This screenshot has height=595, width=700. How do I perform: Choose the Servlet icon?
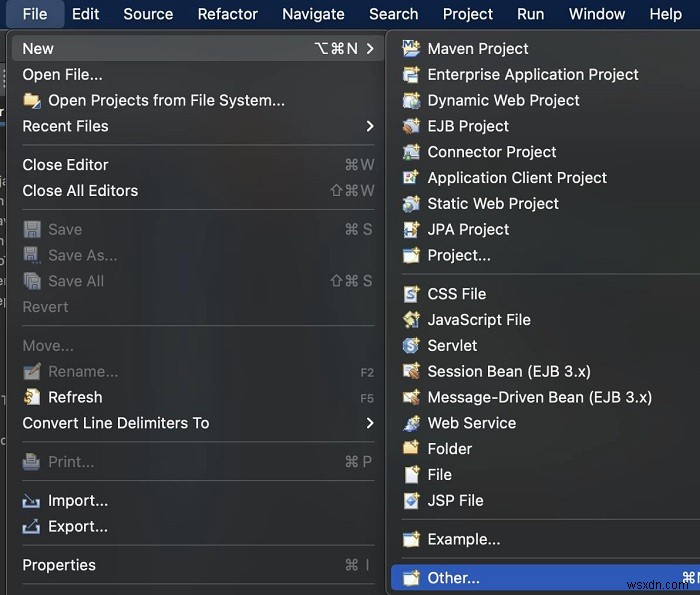(411, 345)
